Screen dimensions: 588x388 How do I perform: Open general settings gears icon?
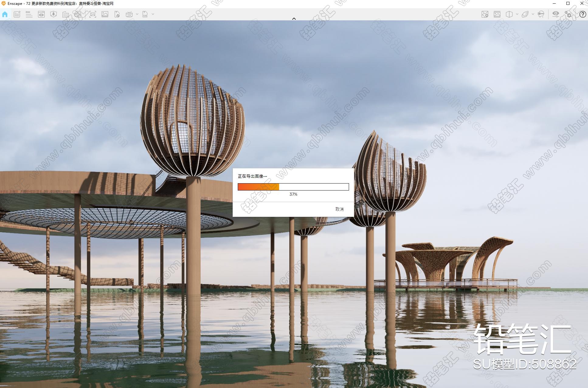(568, 14)
